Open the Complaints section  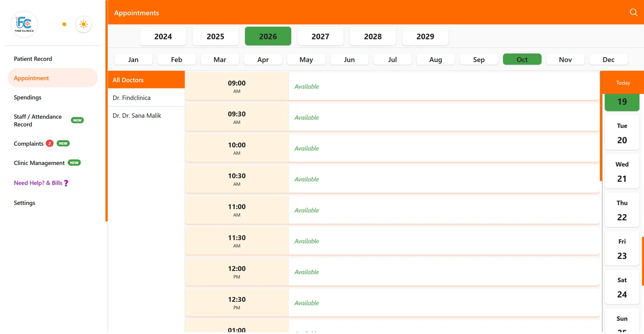coord(29,144)
